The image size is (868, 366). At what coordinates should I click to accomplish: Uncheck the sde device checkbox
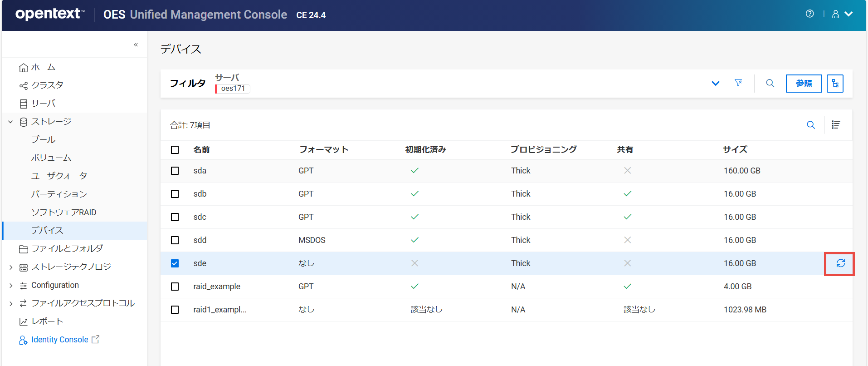coord(175,263)
